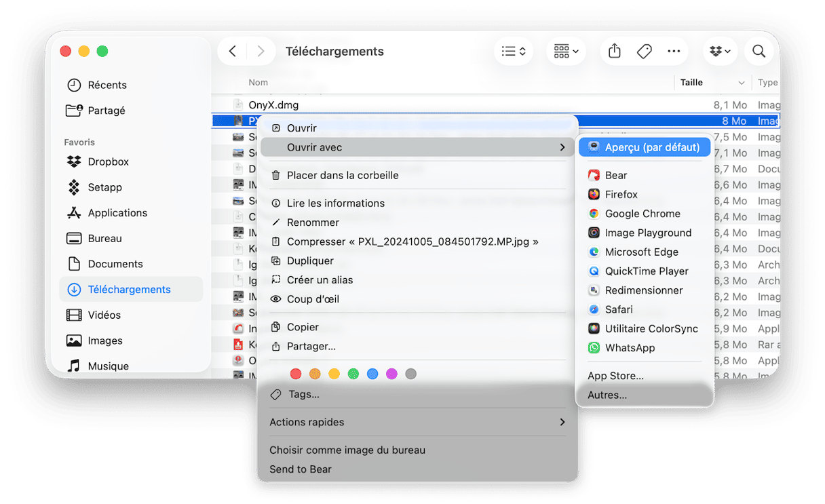Choose Copier in the context menu
The width and height of the screenshot is (825, 504).
(x=417, y=327)
